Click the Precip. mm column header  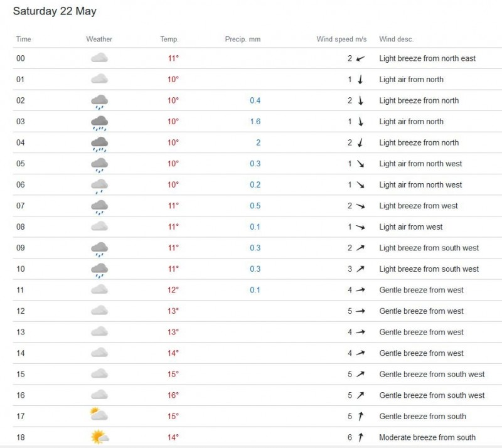(x=242, y=39)
